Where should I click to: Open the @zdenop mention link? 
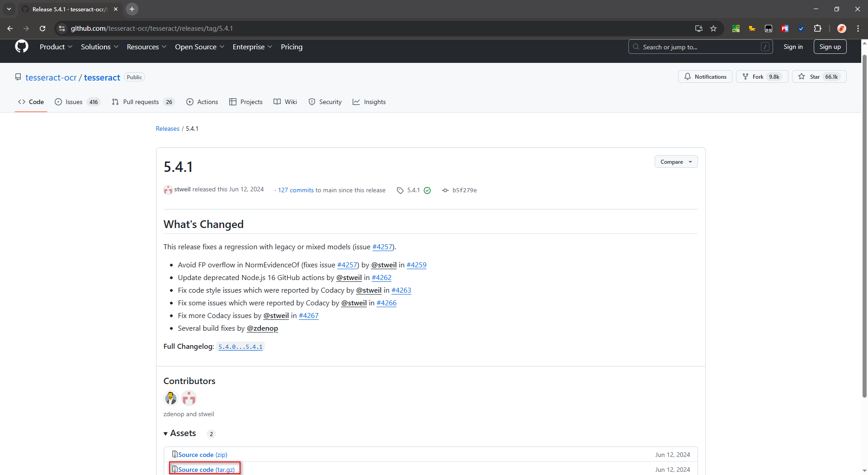pos(262,328)
